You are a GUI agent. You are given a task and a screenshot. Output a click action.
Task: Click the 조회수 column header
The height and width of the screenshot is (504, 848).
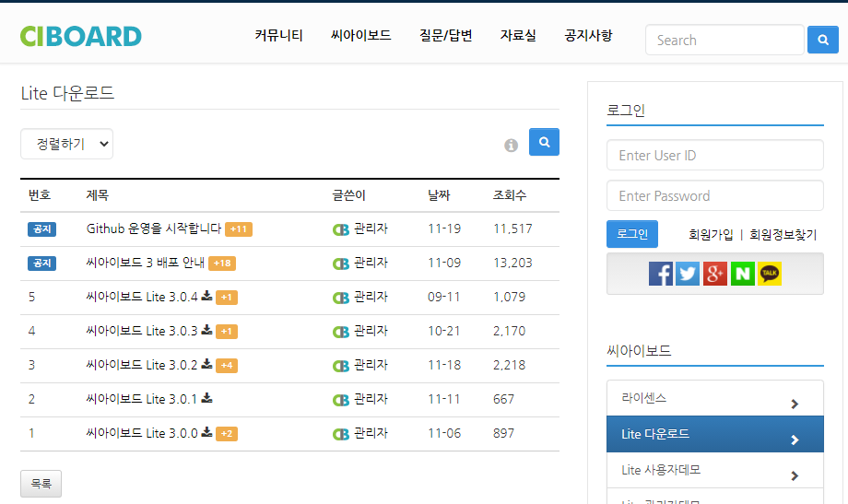coord(510,195)
